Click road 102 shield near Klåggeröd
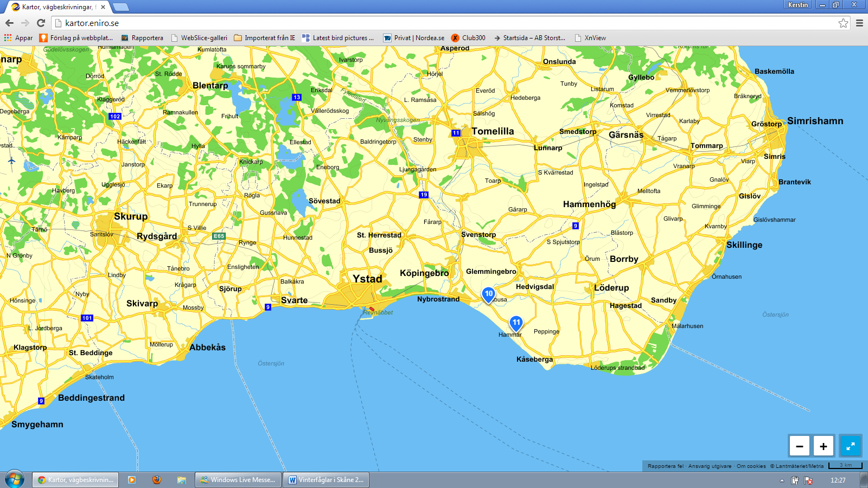Viewport: 868px width, 488px height. click(x=115, y=116)
